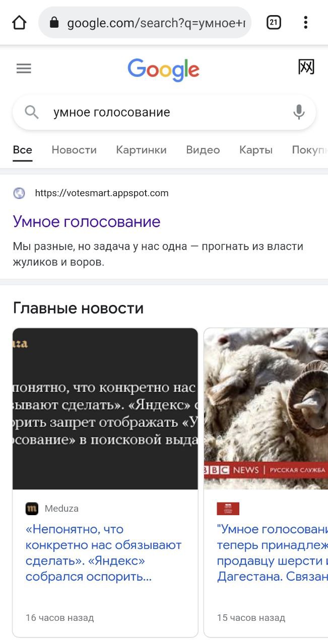This screenshot has height=644, width=328.
Task: Switch to the Новости tab
Action: (x=74, y=150)
